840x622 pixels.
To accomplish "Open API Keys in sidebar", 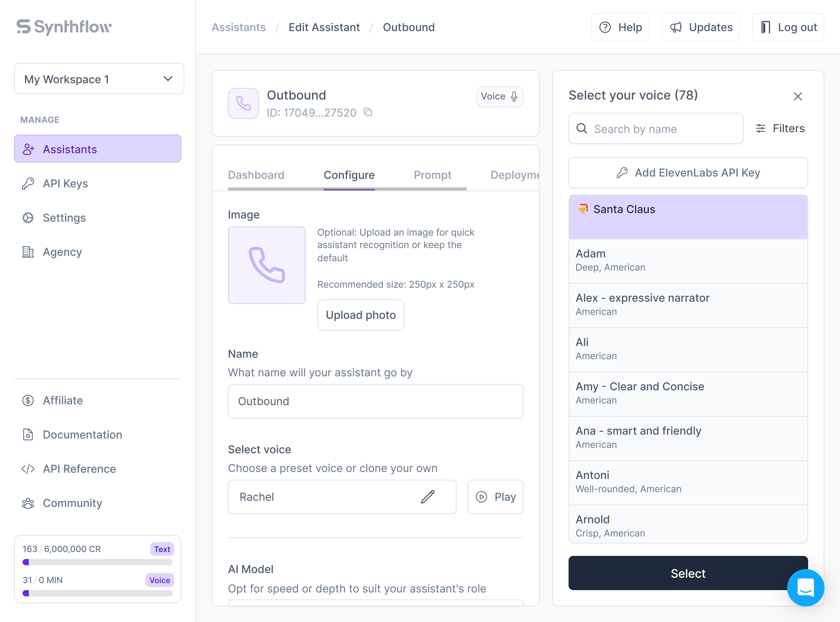I will coord(65,183).
